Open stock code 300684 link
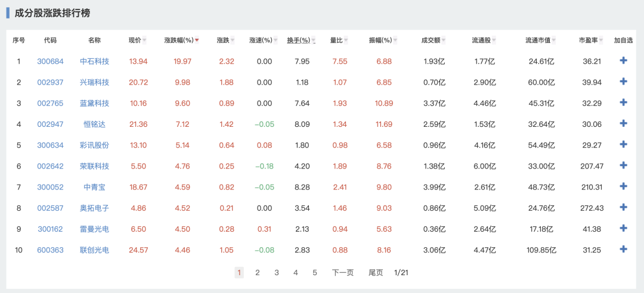Viewport: 644px width, 293px height. pyautogui.click(x=50, y=61)
